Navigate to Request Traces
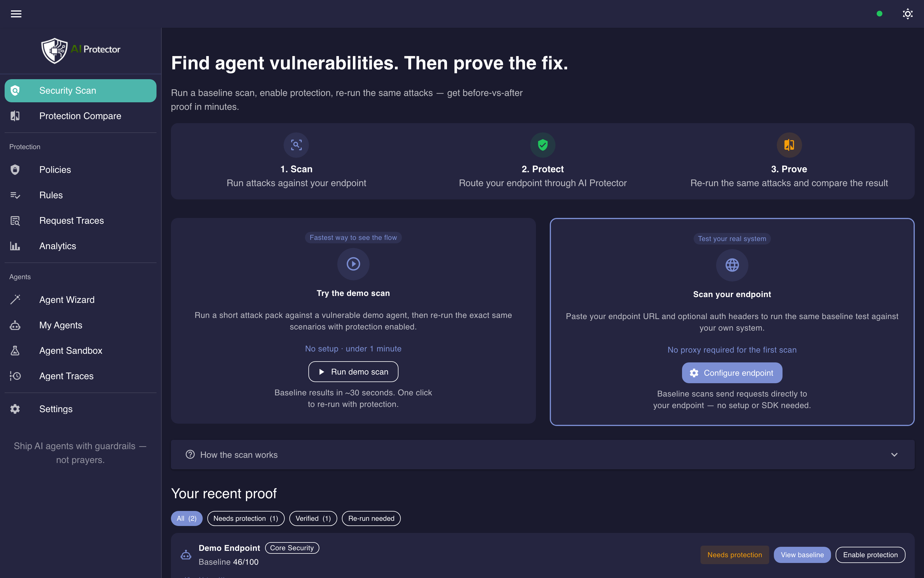The image size is (924, 578). pyautogui.click(x=81, y=221)
